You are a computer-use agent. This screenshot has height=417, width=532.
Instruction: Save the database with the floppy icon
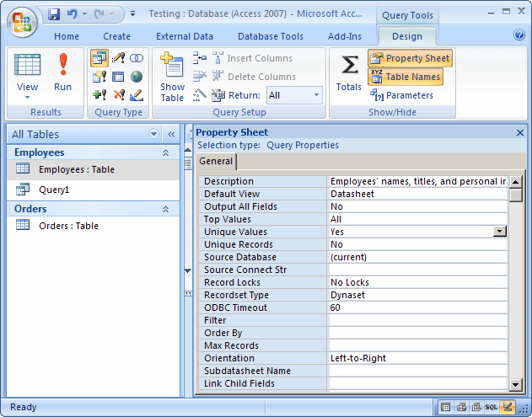pyautogui.click(x=54, y=14)
